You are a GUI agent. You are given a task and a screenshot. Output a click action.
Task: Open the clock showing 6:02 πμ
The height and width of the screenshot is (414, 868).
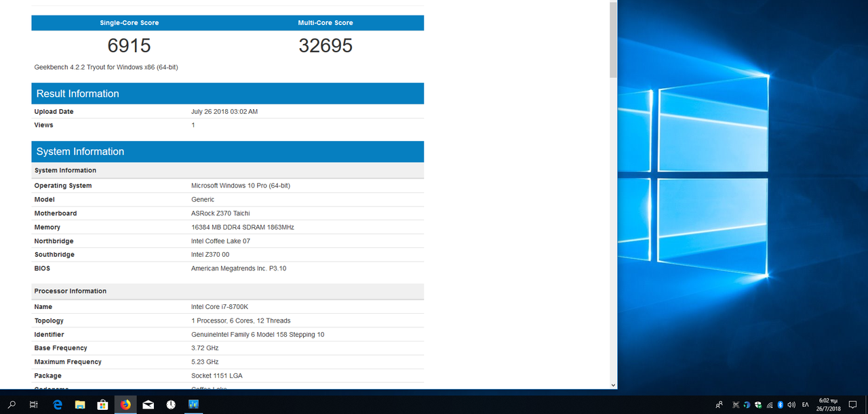click(829, 405)
